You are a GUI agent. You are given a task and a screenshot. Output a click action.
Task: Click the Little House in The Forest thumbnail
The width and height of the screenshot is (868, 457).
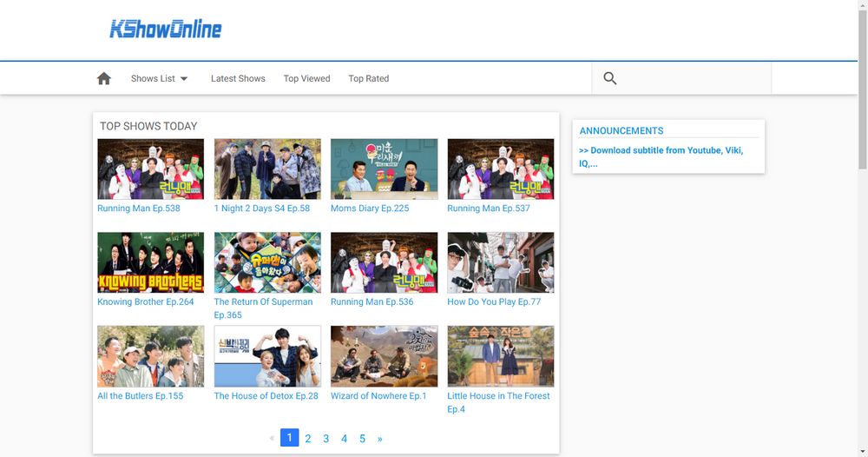coord(500,356)
